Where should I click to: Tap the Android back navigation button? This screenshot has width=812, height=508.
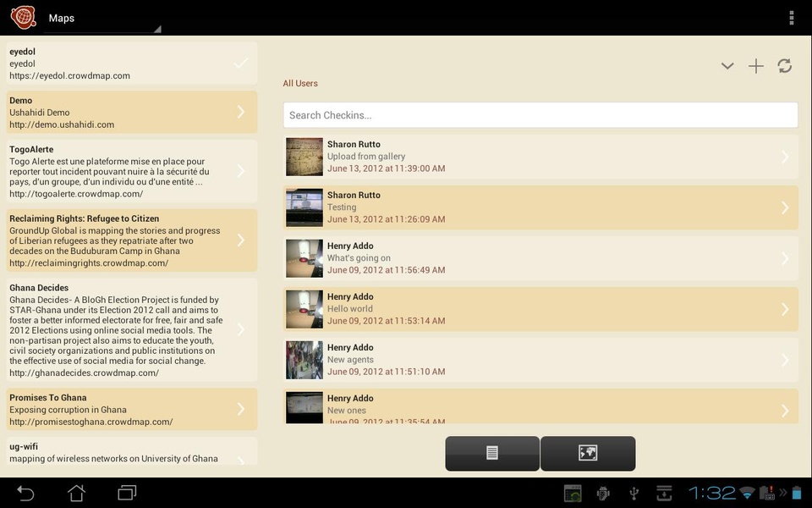pos(25,493)
